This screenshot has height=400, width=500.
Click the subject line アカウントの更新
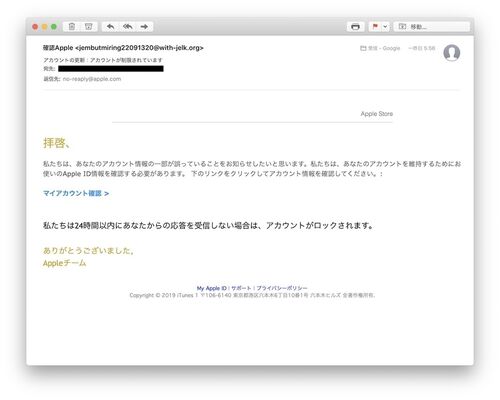[103, 60]
